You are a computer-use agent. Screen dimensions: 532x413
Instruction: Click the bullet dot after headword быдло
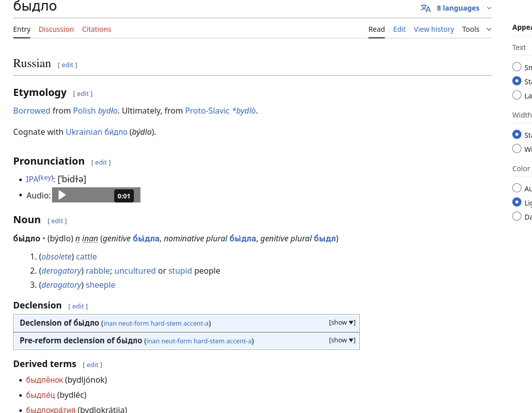44,239
